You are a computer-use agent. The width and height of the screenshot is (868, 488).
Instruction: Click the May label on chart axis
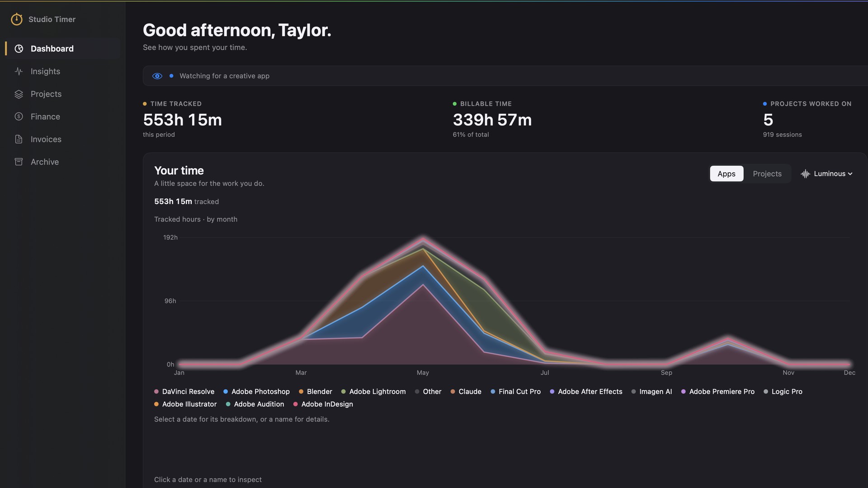click(423, 373)
